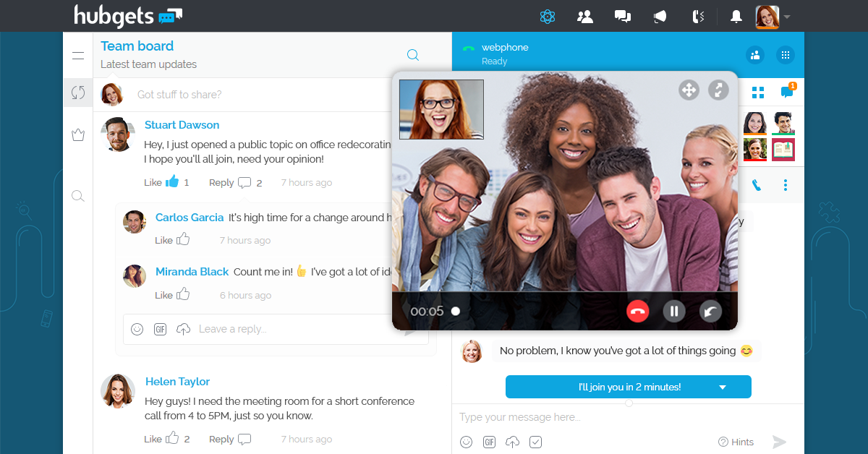Click the transfer call arrow button
This screenshot has width=868, height=454.
click(710, 312)
